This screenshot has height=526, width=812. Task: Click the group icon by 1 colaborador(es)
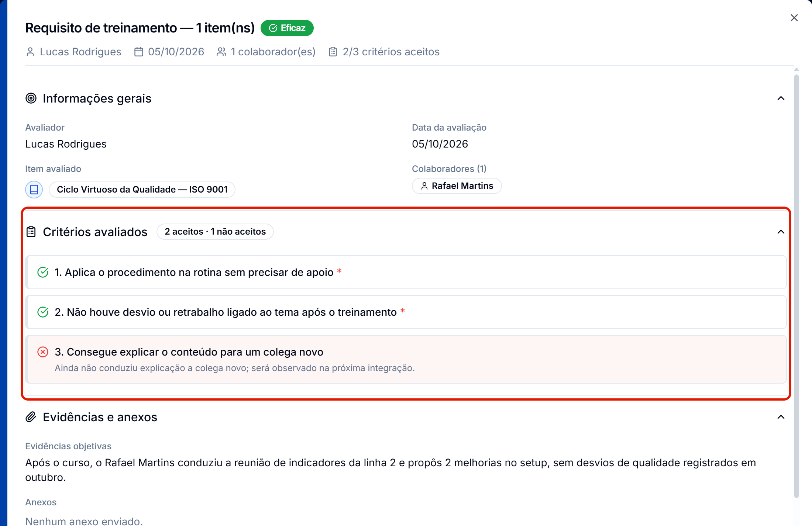[221, 52]
